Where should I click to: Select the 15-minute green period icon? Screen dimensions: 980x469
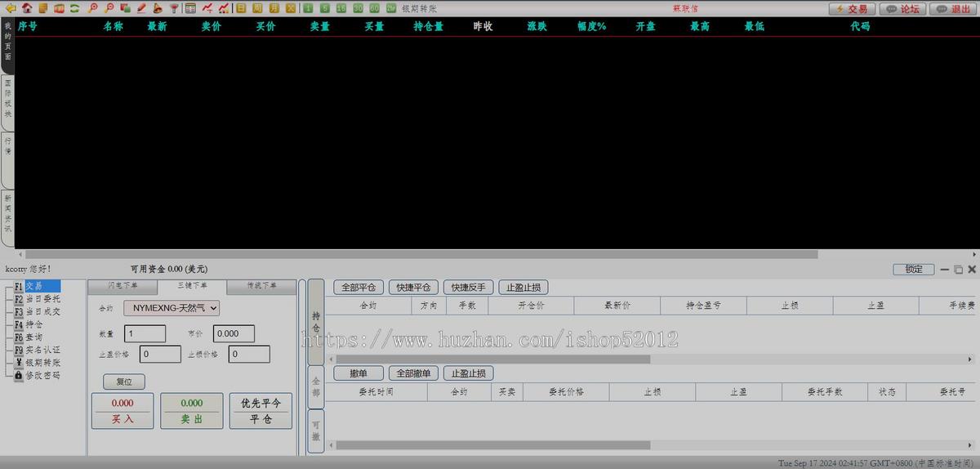pos(341,8)
